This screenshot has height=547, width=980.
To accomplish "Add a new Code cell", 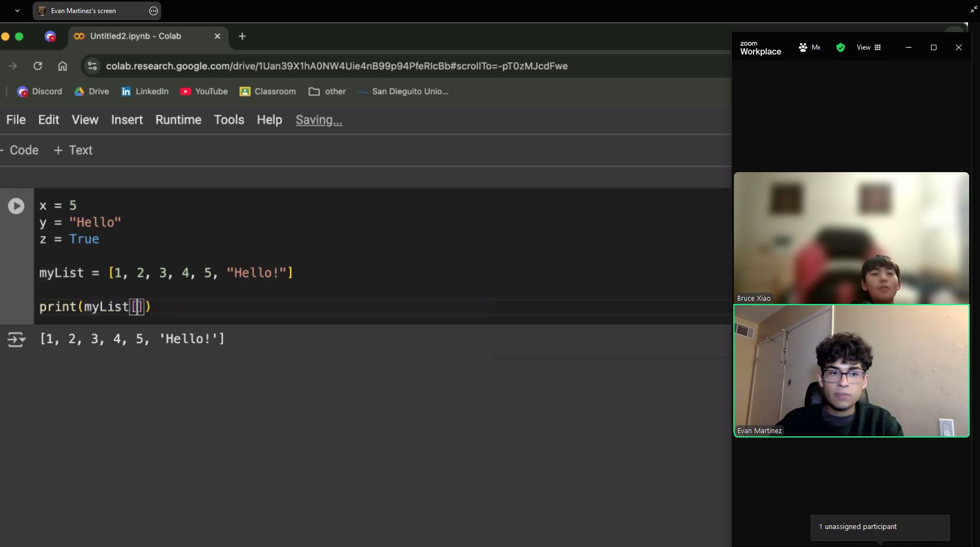I will [20, 150].
